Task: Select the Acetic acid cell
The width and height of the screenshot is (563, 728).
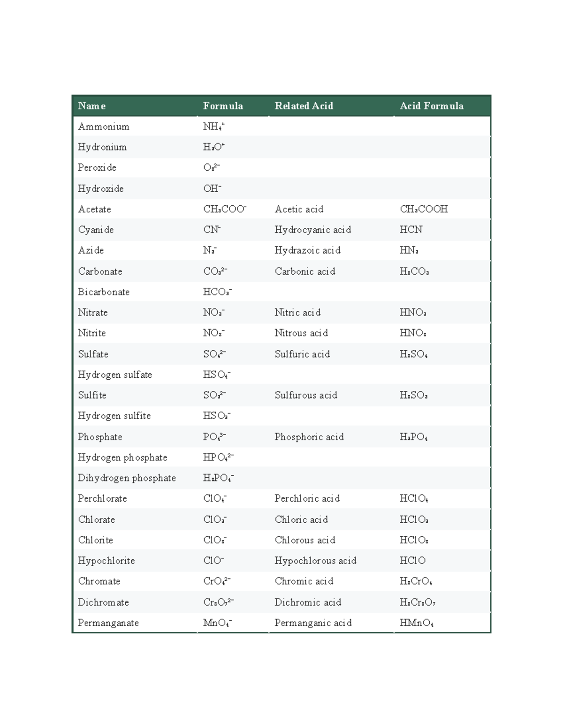Action: (299, 209)
